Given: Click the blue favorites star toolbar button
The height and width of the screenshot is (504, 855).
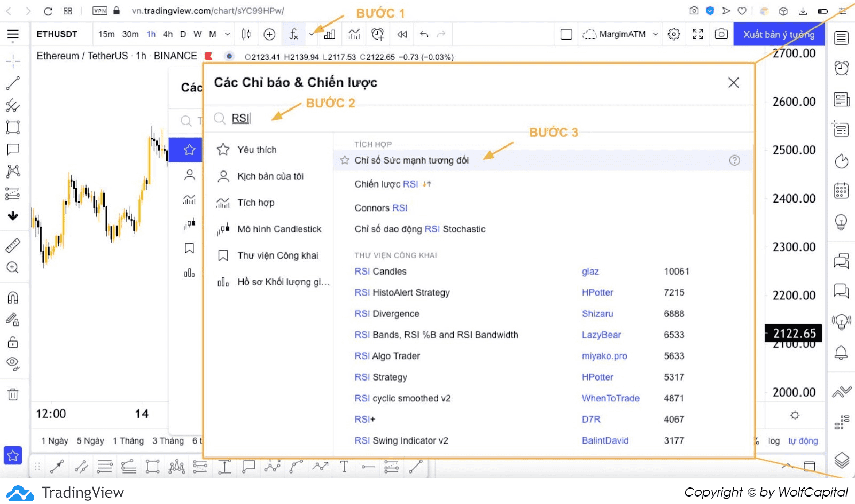Looking at the screenshot, I should 13,455.
